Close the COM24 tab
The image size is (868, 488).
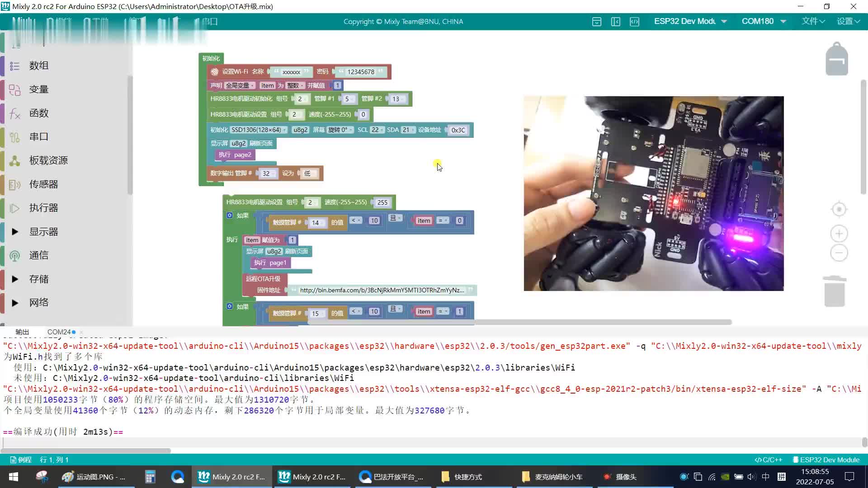81,332
